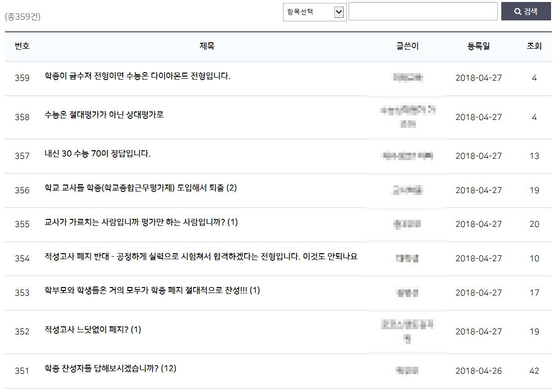Click the 등록일 column header
Viewport: 557px width, 392px height.
(x=478, y=46)
